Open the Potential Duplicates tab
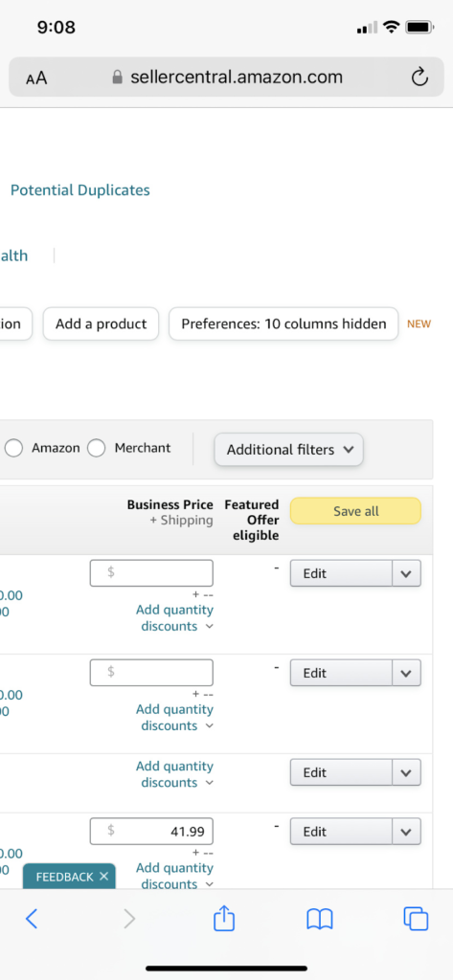The width and height of the screenshot is (453, 980). coord(80,190)
